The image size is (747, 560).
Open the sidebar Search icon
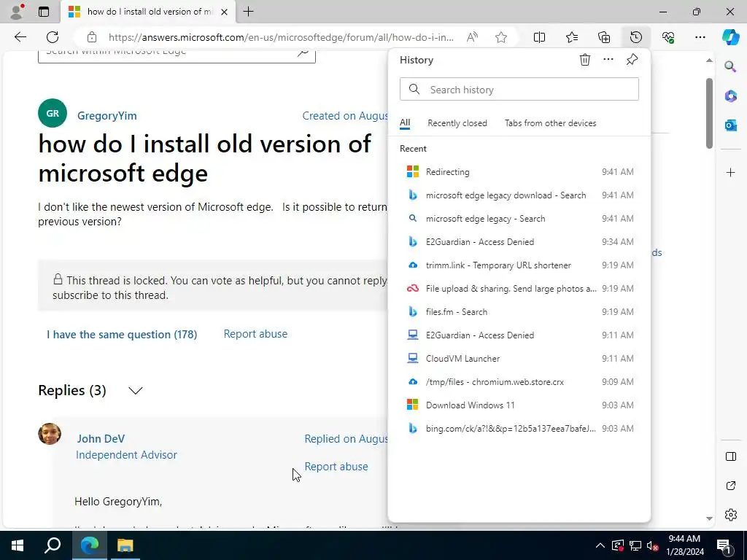730,66
